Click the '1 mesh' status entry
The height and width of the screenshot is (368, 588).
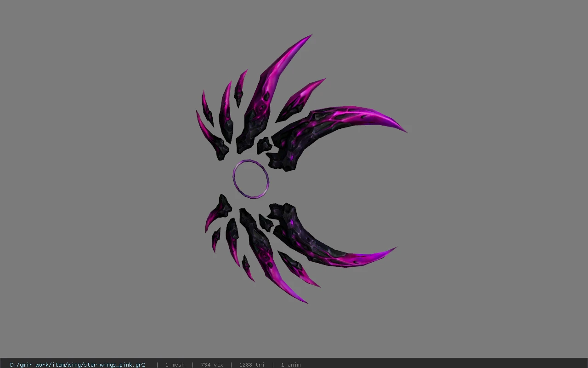pos(175,365)
